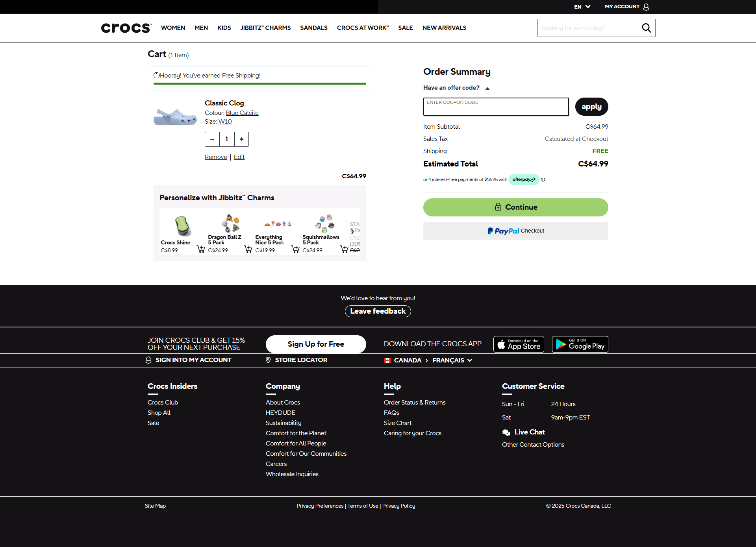This screenshot has width=756, height=547.
Task: Edit the Classic Clog item
Action: pos(239,157)
